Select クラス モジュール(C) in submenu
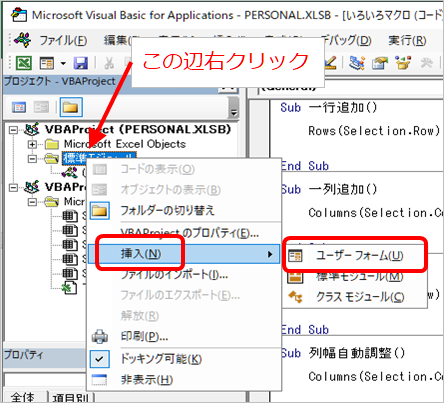This screenshot has width=444, height=403. (355, 297)
